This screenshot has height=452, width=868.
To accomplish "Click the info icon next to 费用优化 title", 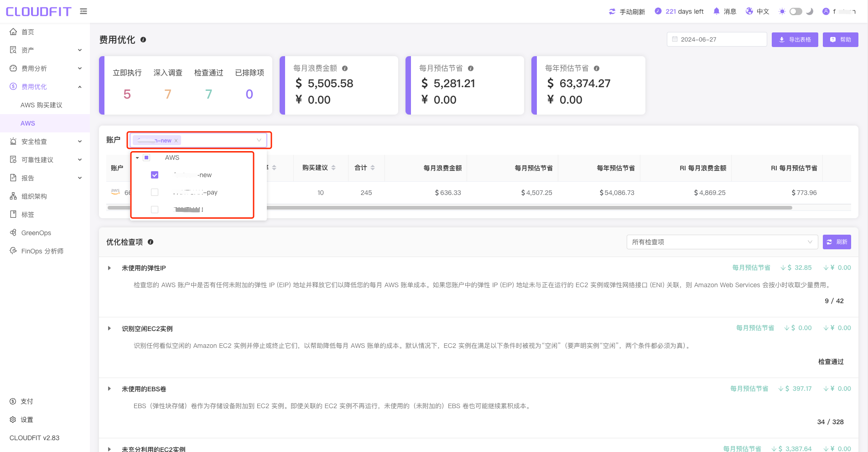I will point(143,40).
